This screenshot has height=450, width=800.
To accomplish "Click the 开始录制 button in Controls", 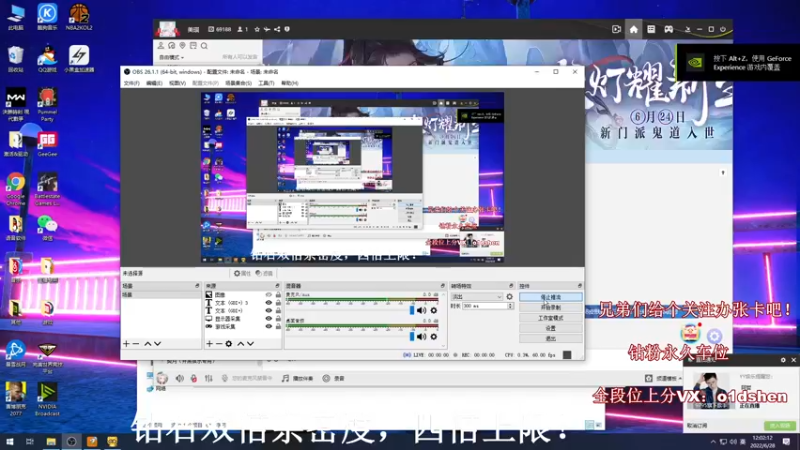I will tap(551, 308).
